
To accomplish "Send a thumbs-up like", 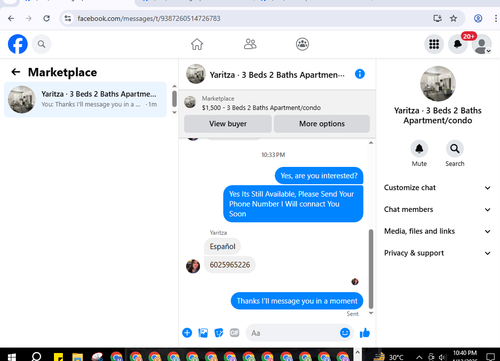I will pos(365,333).
